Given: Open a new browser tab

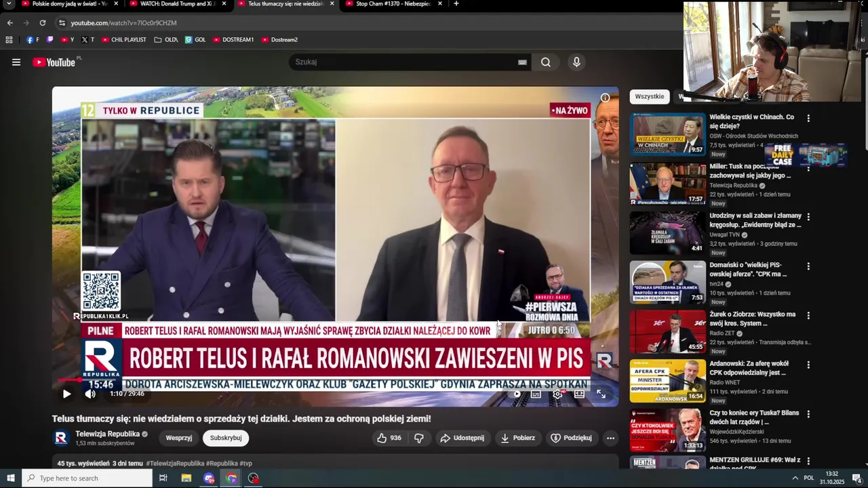Looking at the screenshot, I should pyautogui.click(x=456, y=3).
